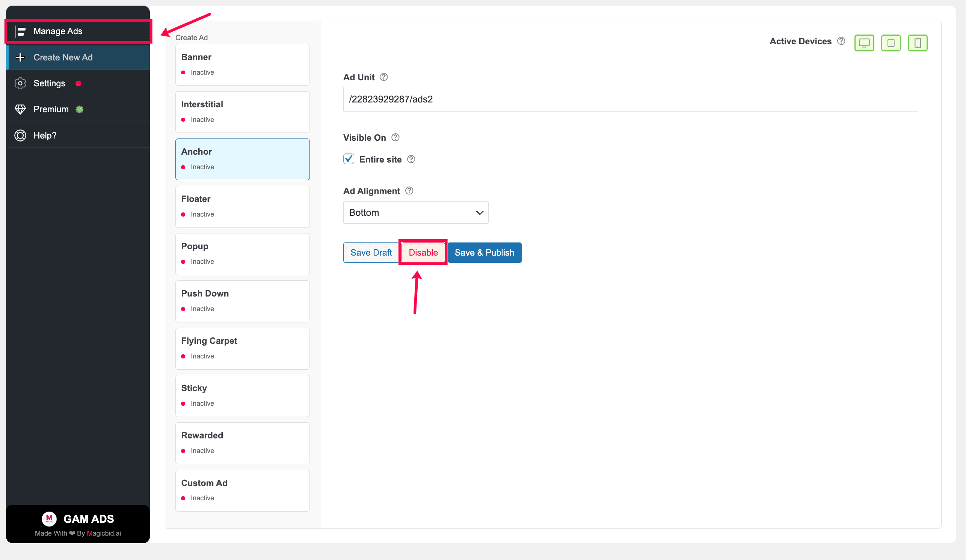Screen dimensions: 966x560
Task: Select the Custom Ad type card
Action: coord(243,491)
